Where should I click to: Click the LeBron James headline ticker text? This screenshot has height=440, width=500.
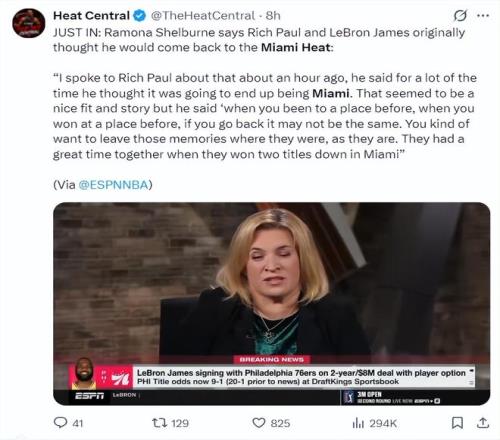tap(301, 373)
